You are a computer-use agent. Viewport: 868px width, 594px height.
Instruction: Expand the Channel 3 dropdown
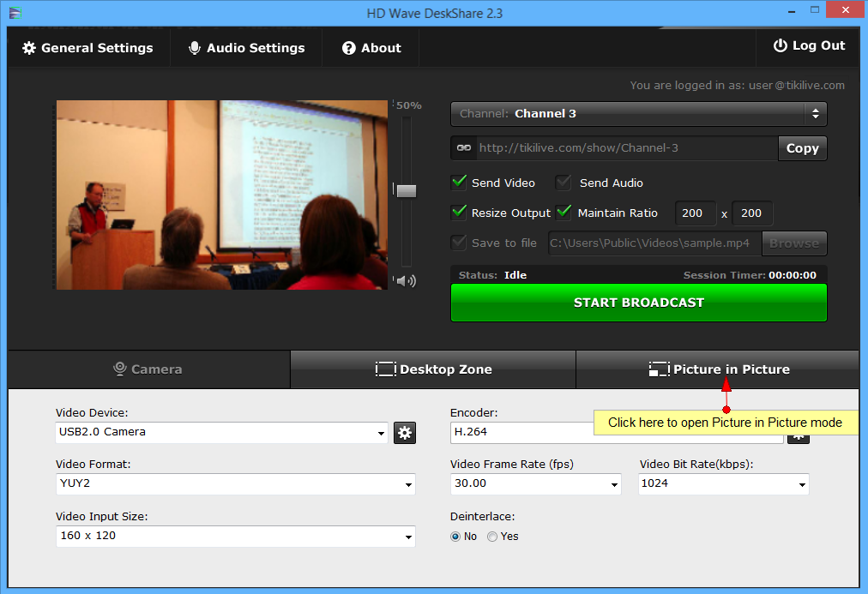pos(638,113)
